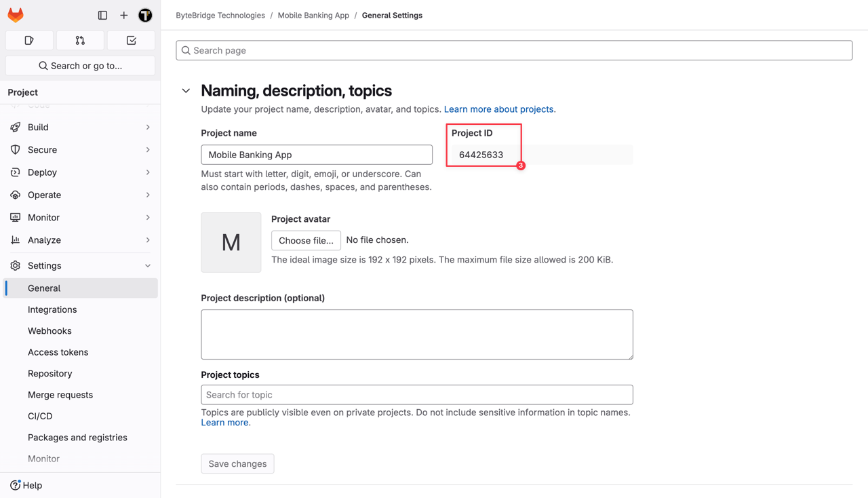Click the project description text area
Screen dimensions: 868x498
tap(416, 334)
